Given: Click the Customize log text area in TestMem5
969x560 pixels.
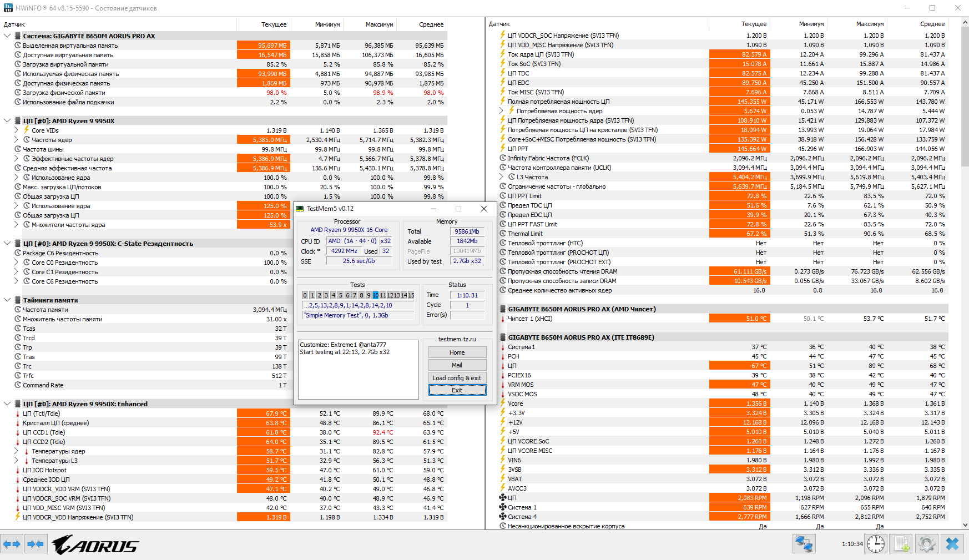Looking at the screenshot, I should point(359,370).
